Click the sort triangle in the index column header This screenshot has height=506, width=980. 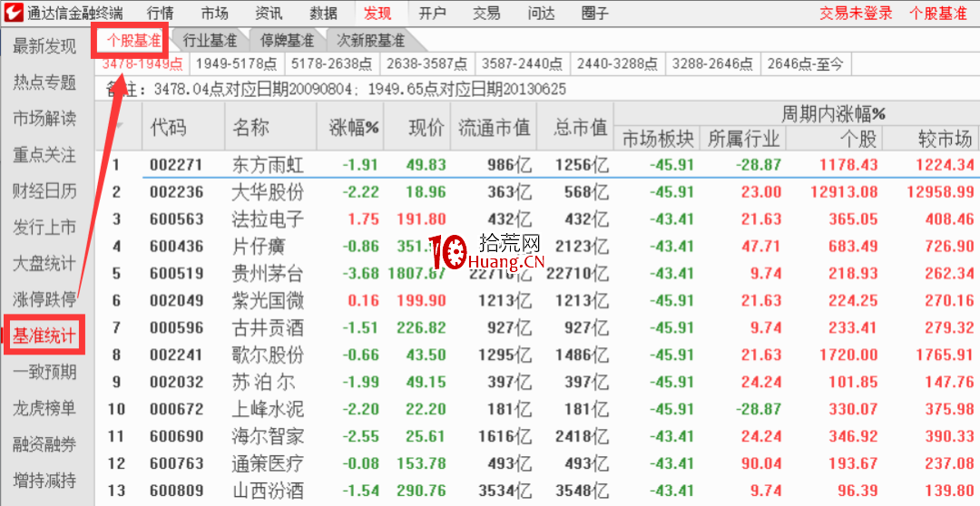pyautogui.click(x=119, y=125)
